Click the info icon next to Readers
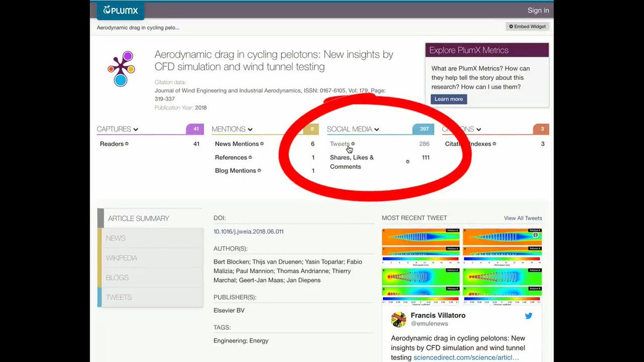The height and width of the screenshot is (362, 644). pyautogui.click(x=127, y=144)
